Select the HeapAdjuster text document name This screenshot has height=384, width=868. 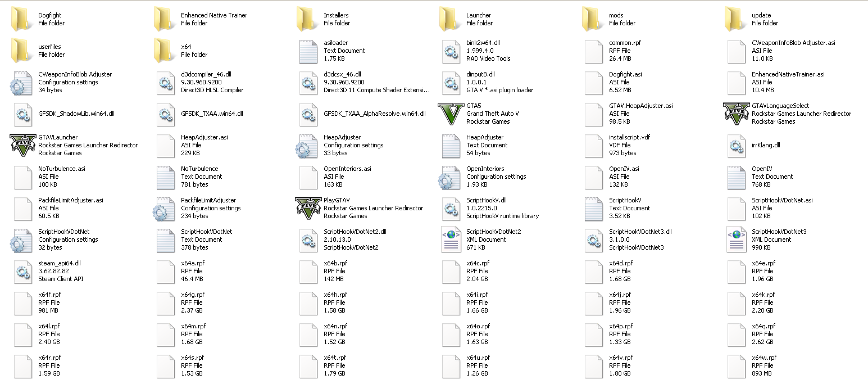coord(485,137)
